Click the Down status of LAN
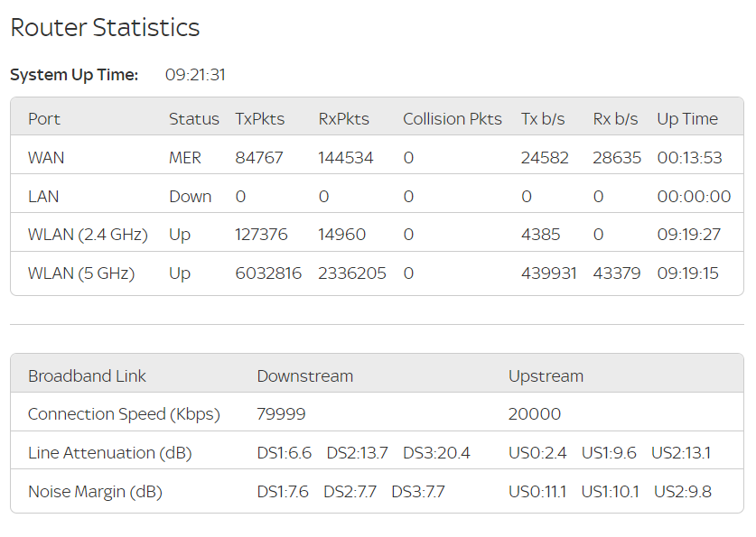 pos(190,197)
